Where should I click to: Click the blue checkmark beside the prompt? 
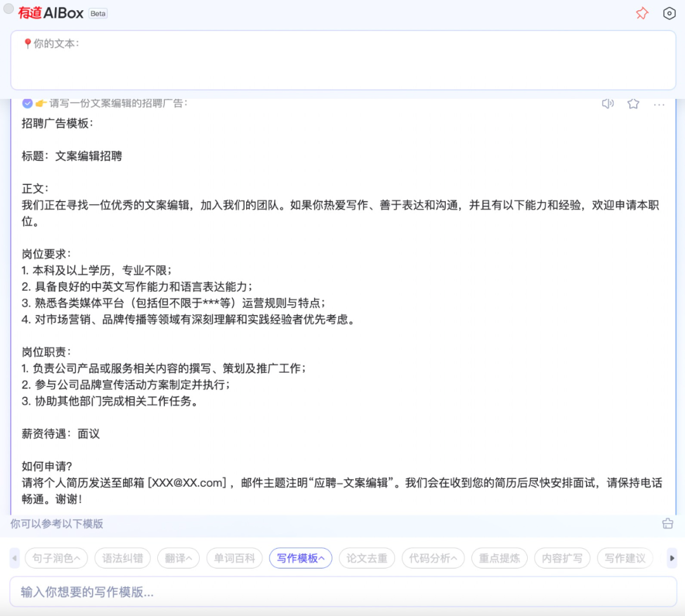[x=27, y=103]
